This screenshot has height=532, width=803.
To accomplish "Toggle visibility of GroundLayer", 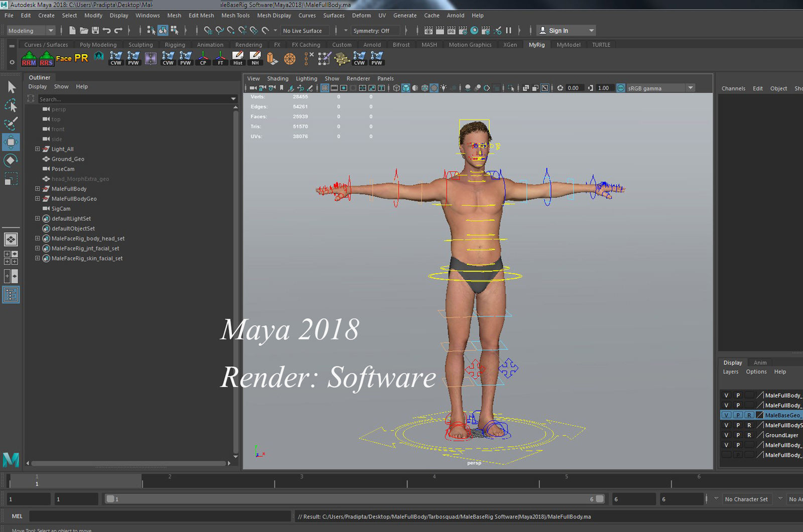I will tap(726, 435).
